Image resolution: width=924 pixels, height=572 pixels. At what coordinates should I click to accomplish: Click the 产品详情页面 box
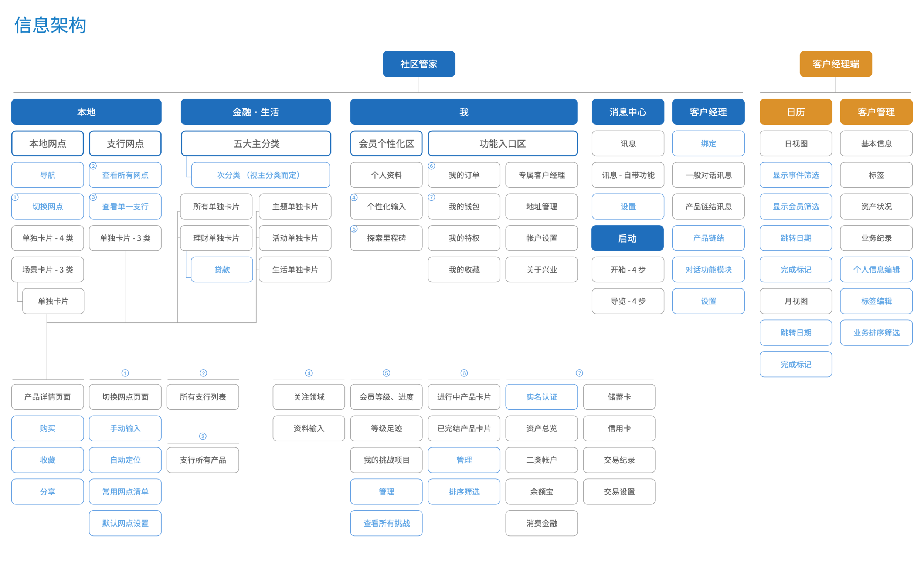(47, 397)
